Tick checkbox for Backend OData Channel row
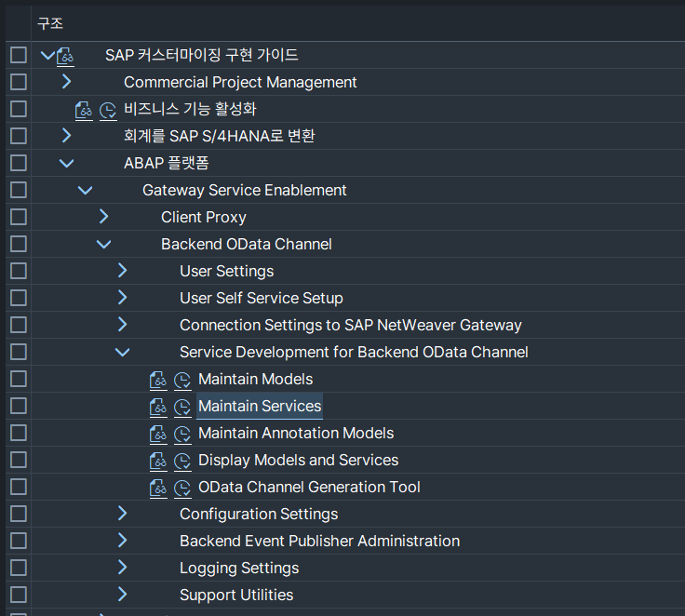This screenshot has height=616, width=685. click(19, 244)
